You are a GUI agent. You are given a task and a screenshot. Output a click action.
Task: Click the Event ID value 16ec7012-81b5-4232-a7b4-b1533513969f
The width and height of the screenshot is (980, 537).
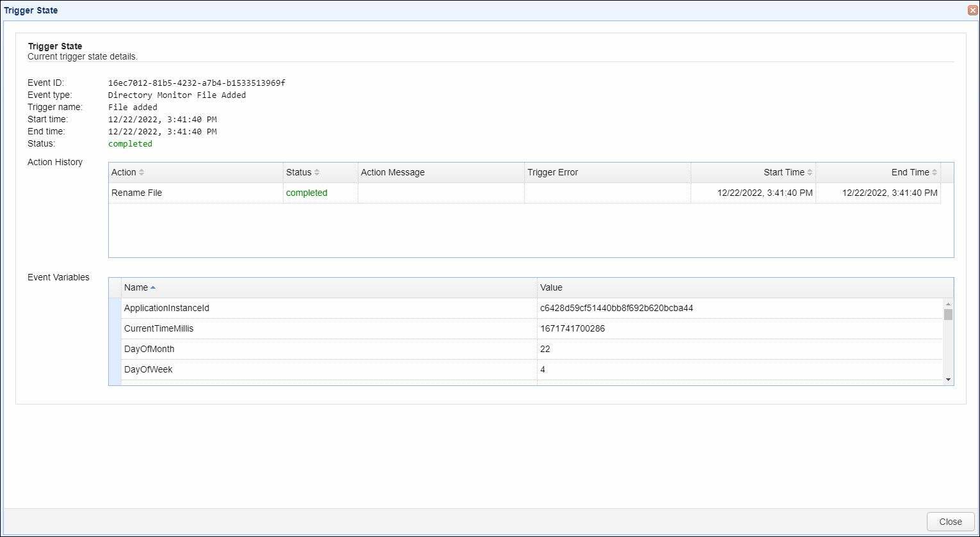(x=197, y=83)
